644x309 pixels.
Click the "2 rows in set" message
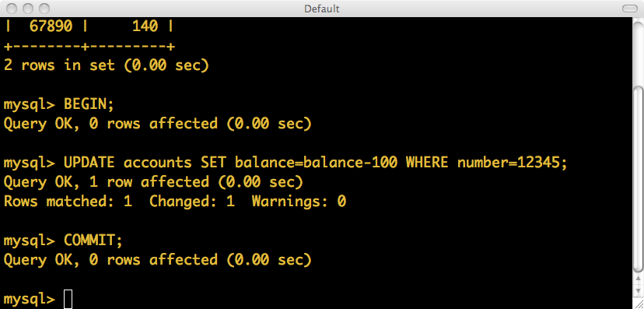pos(59,65)
